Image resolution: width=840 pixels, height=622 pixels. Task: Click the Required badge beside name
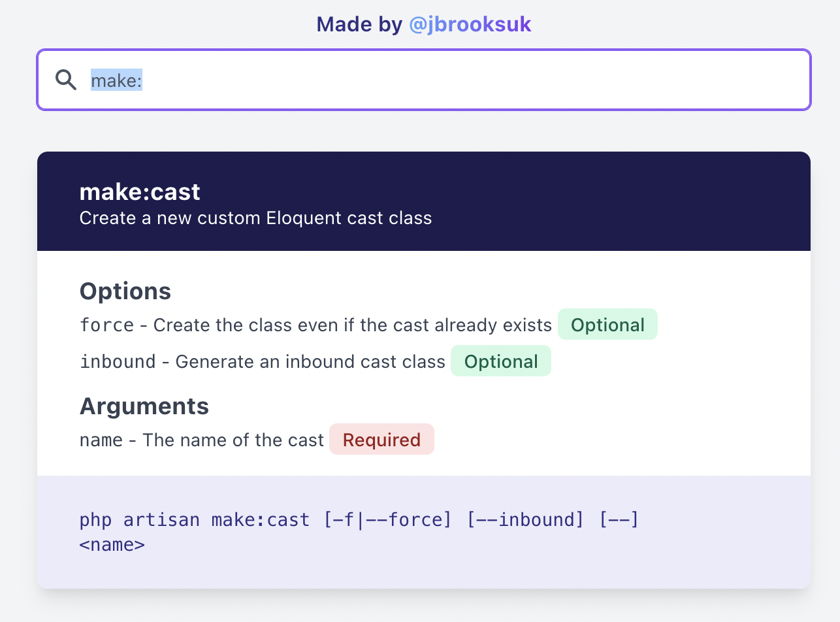(x=381, y=439)
